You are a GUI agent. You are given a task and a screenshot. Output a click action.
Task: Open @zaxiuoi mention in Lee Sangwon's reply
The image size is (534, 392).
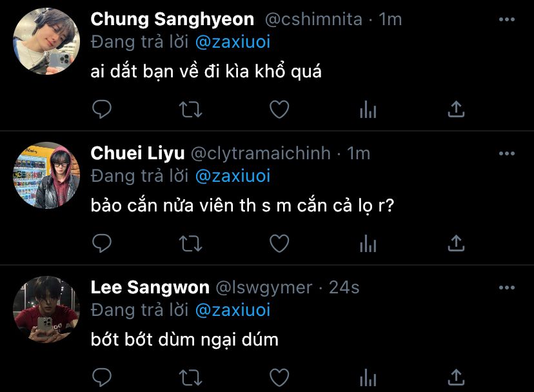coord(232,310)
